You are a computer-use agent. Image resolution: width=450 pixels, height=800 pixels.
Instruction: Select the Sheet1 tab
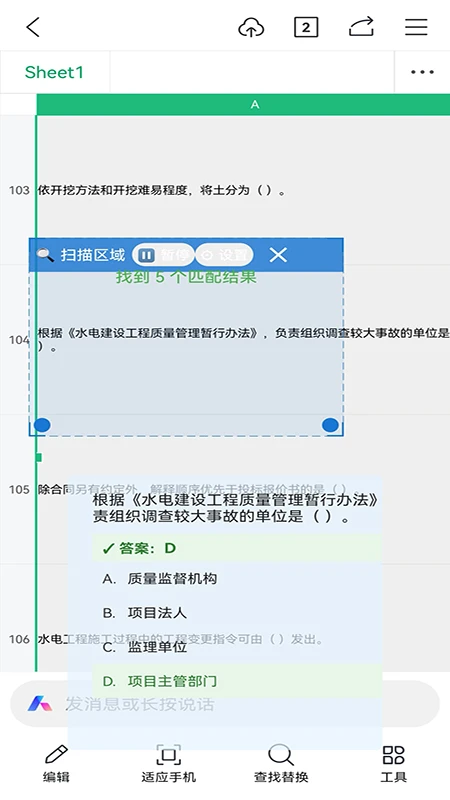54,72
